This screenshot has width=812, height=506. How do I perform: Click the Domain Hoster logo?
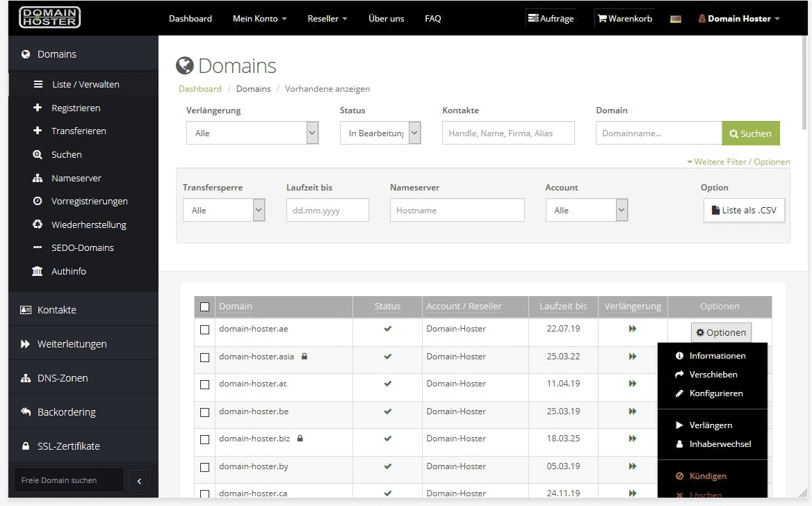click(50, 17)
